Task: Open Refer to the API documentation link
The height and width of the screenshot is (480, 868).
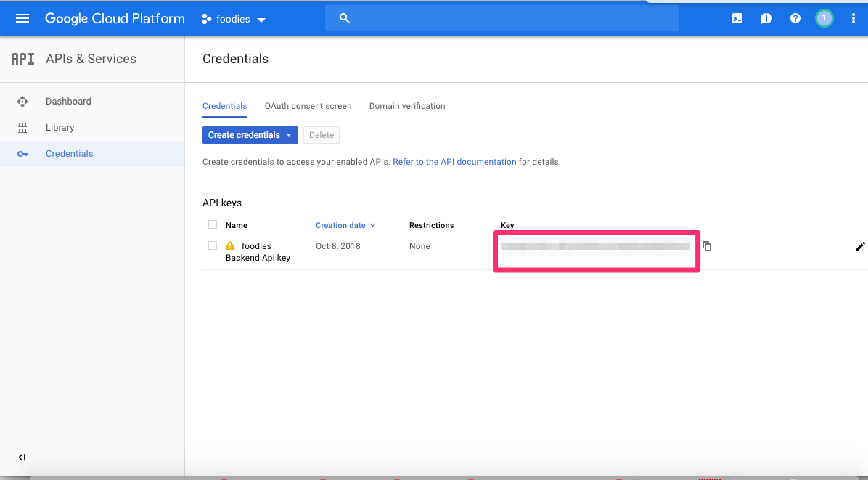Action: 454,162
